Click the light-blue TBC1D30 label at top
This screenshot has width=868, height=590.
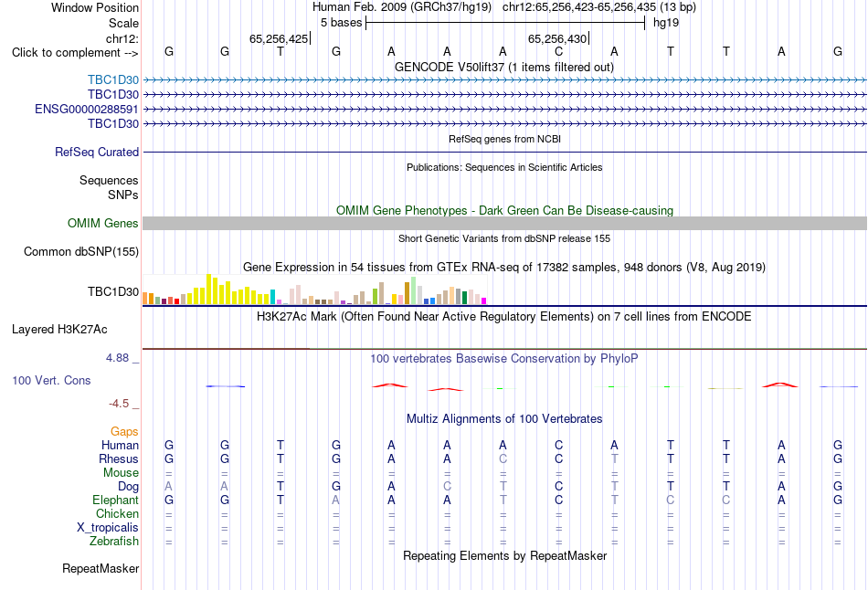113,80
